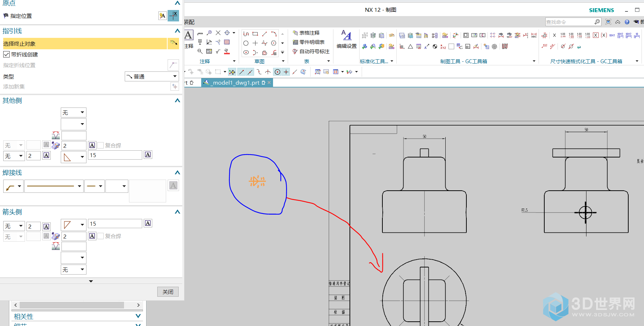Select the sketch Polygon tool
Image resolution: width=644 pixels, height=326 pixels.
[x=274, y=43]
